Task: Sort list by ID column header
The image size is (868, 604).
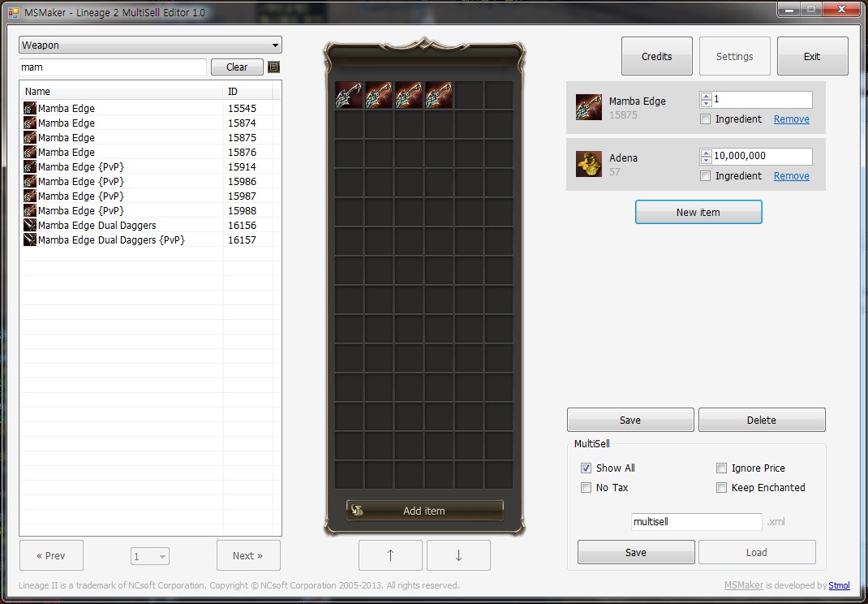Action: 248,92
